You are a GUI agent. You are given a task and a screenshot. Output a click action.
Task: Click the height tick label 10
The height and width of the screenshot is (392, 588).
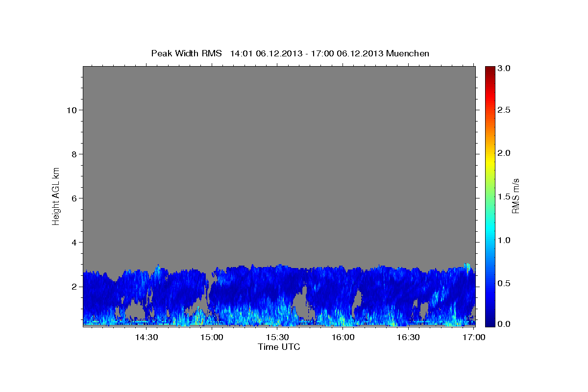71,110
